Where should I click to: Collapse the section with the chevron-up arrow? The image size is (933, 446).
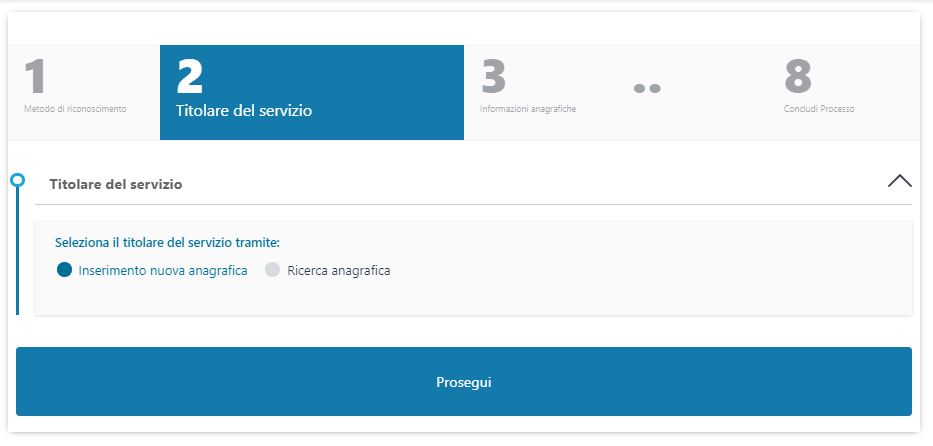coord(899,181)
